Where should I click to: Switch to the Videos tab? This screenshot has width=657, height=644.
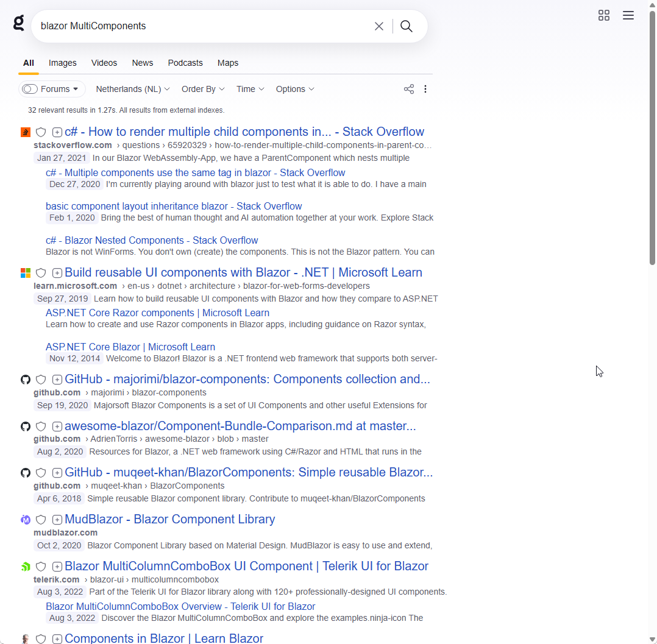coord(104,63)
